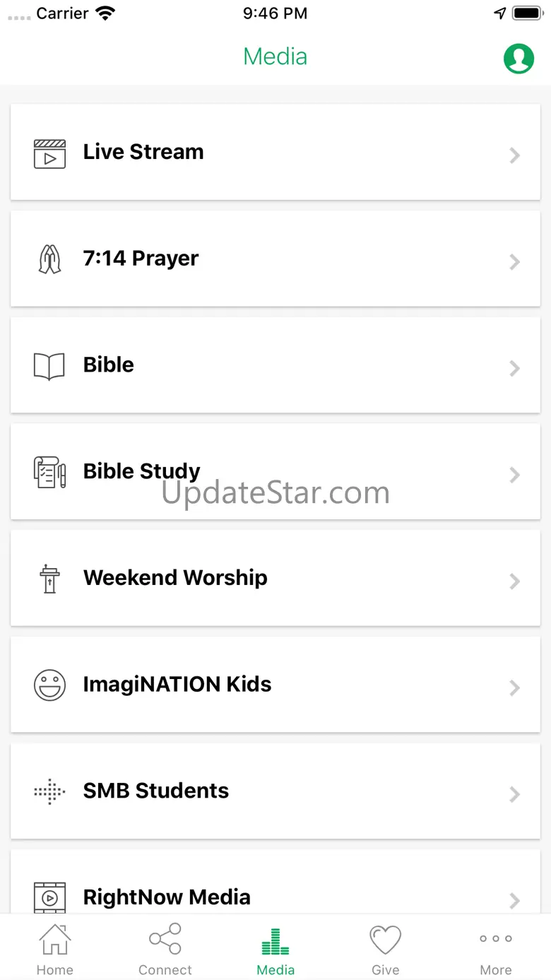
Task: Select the ImagiNATION Kids label
Action: pyautogui.click(x=177, y=684)
